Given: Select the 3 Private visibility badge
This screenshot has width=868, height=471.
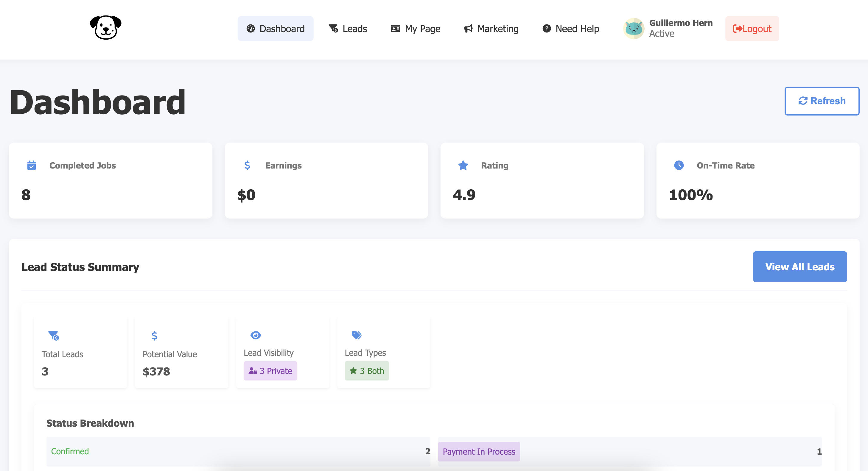Looking at the screenshot, I should [270, 371].
